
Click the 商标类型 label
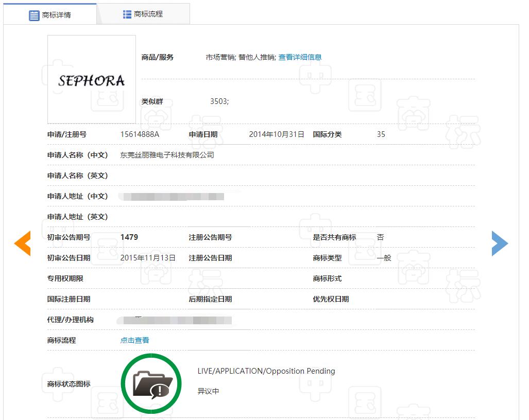[327, 258]
